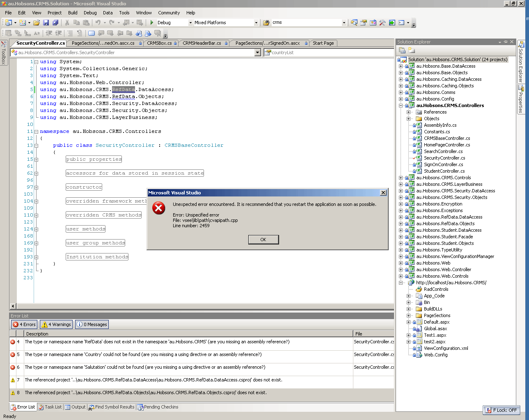The image size is (529, 420).
Task: Click the Start Page green arrow icon
Action: click(392, 23)
